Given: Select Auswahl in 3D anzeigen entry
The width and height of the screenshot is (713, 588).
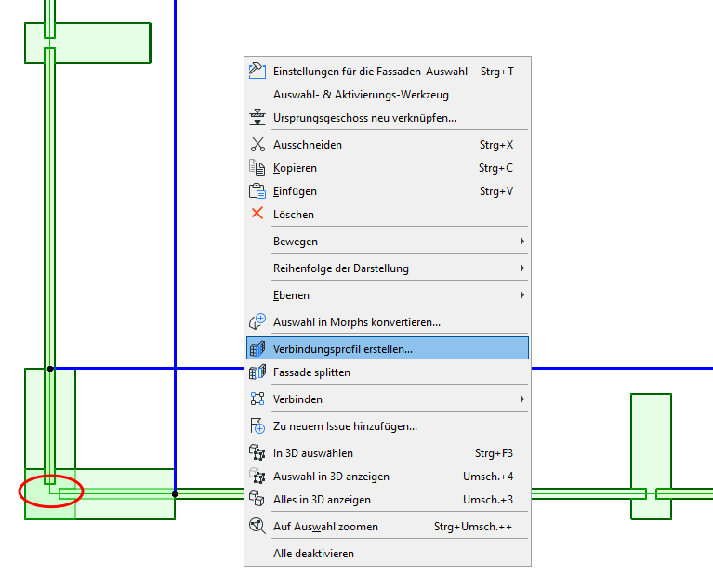Looking at the screenshot, I should (x=388, y=477).
